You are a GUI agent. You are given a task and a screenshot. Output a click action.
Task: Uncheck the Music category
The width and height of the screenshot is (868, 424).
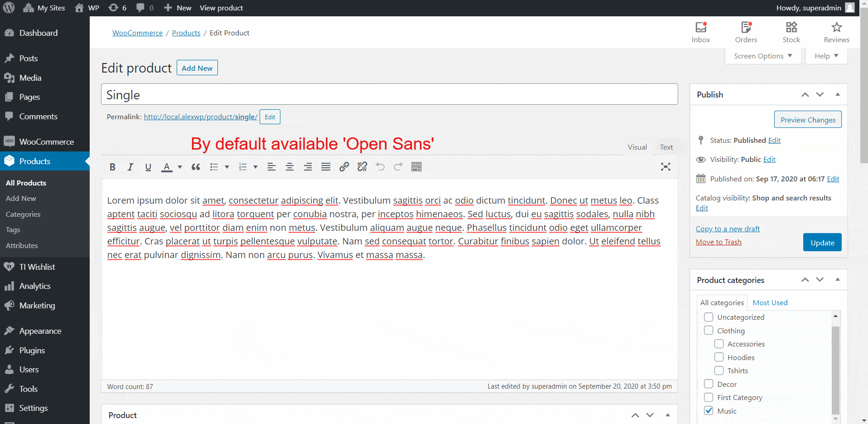tap(709, 411)
